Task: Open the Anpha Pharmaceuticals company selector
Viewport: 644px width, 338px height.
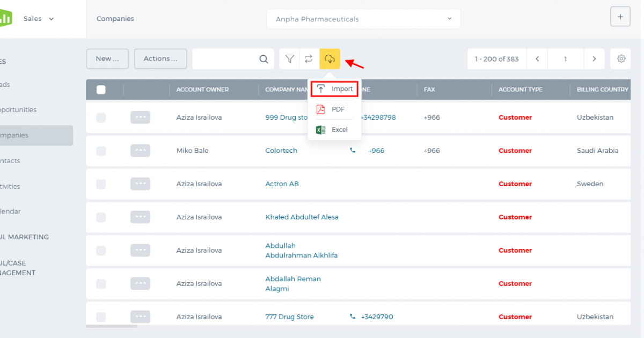Action: (x=363, y=19)
